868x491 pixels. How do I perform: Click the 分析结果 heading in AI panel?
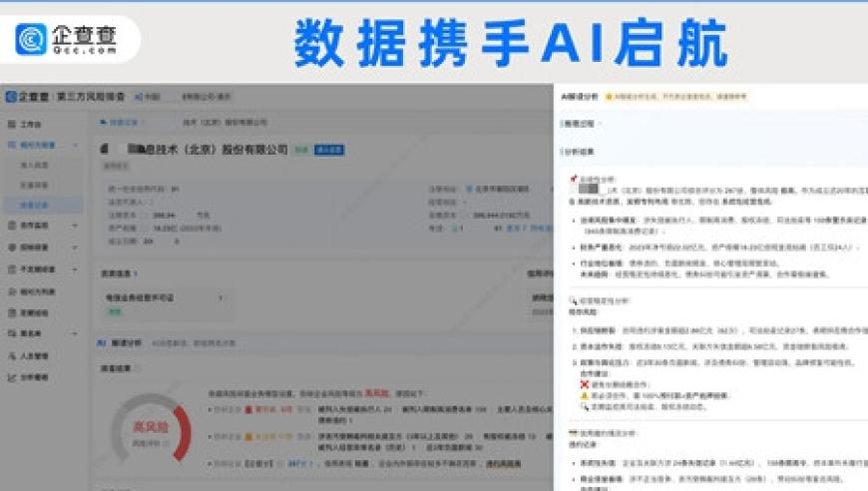pos(578,152)
